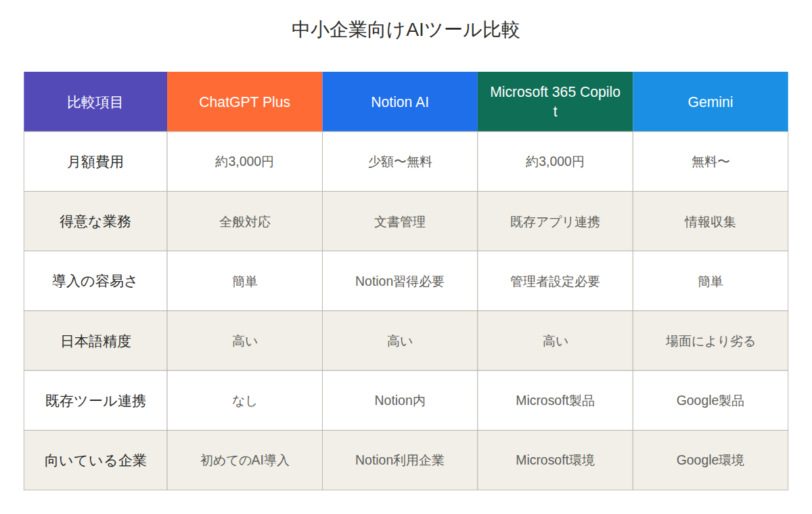Image resolution: width=812 pixels, height=514 pixels.
Task: Click the 月額費用 row label
Action: [95, 162]
